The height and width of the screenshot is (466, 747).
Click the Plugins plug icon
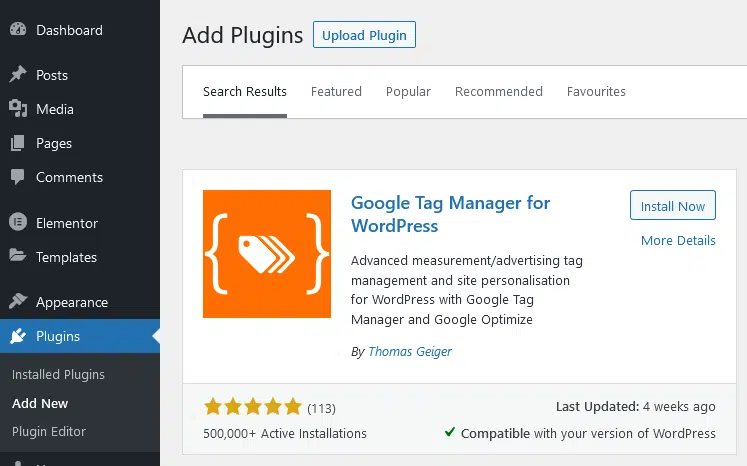(18, 336)
